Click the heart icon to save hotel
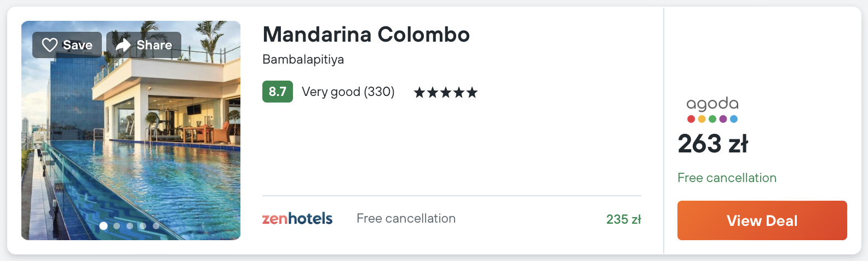 click(x=50, y=45)
